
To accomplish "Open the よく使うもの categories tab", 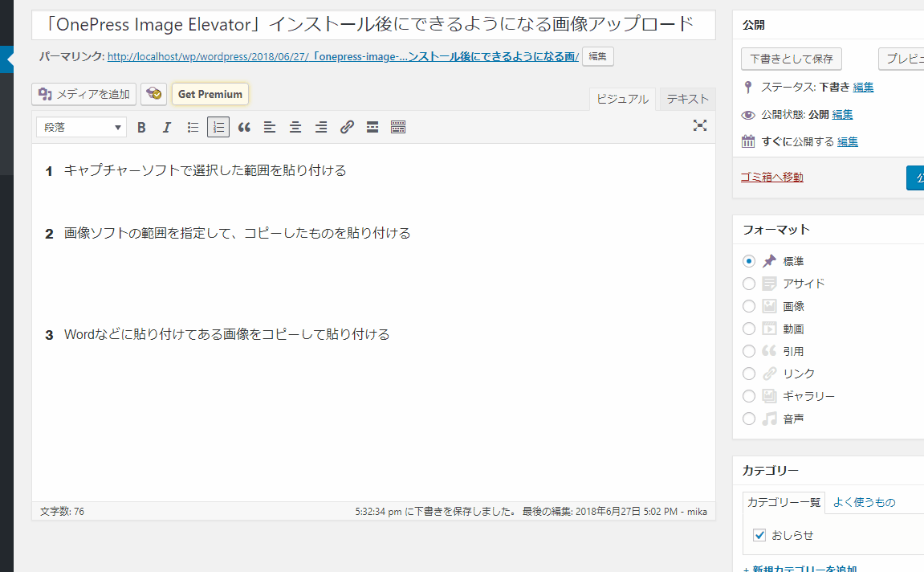I will pyautogui.click(x=864, y=502).
